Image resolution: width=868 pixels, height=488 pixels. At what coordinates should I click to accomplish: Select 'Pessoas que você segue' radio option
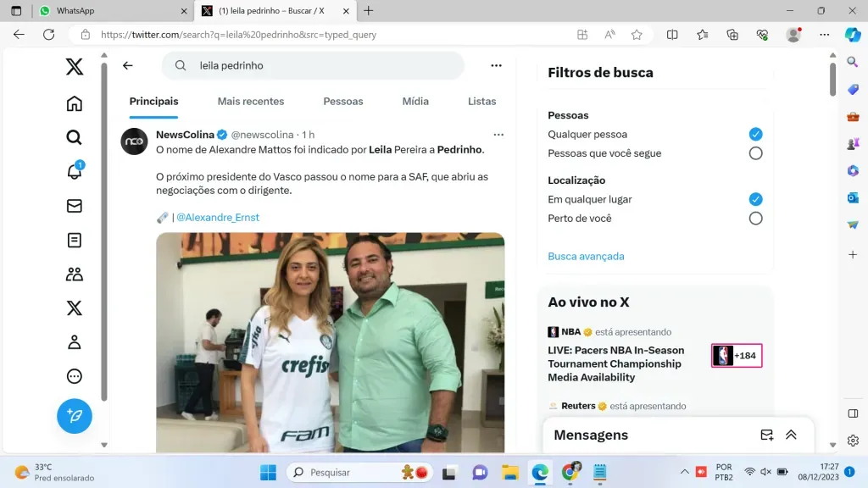pos(755,153)
